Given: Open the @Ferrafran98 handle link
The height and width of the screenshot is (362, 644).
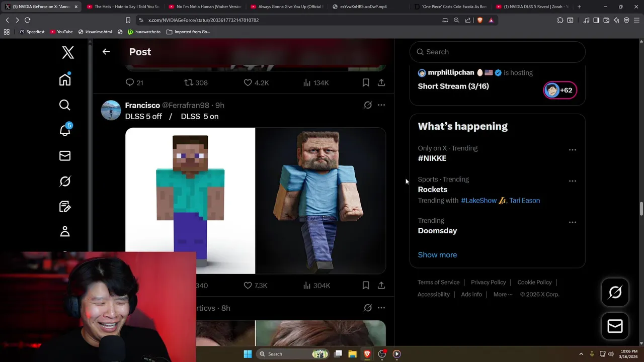Looking at the screenshot, I should (x=186, y=105).
